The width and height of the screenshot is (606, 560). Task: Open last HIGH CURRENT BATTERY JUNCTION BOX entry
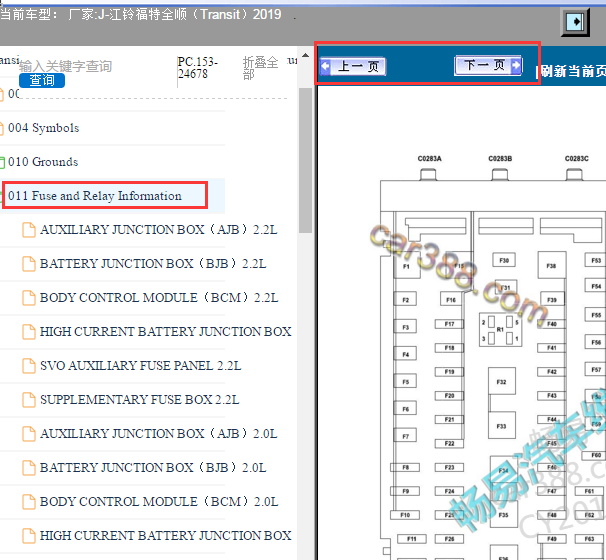point(165,536)
